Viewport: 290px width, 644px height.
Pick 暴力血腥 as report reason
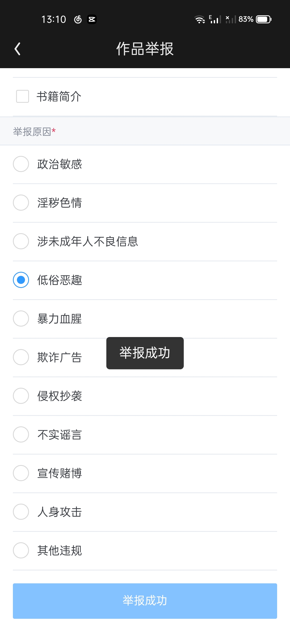click(x=21, y=319)
